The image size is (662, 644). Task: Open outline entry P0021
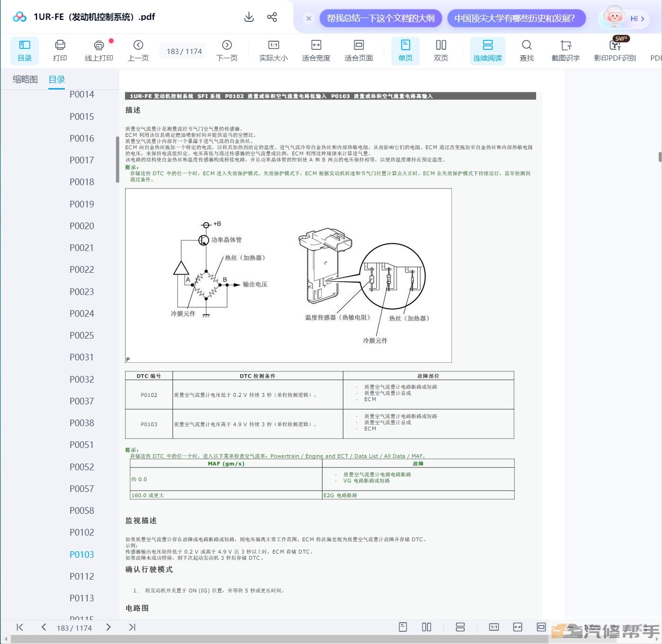tap(82, 248)
